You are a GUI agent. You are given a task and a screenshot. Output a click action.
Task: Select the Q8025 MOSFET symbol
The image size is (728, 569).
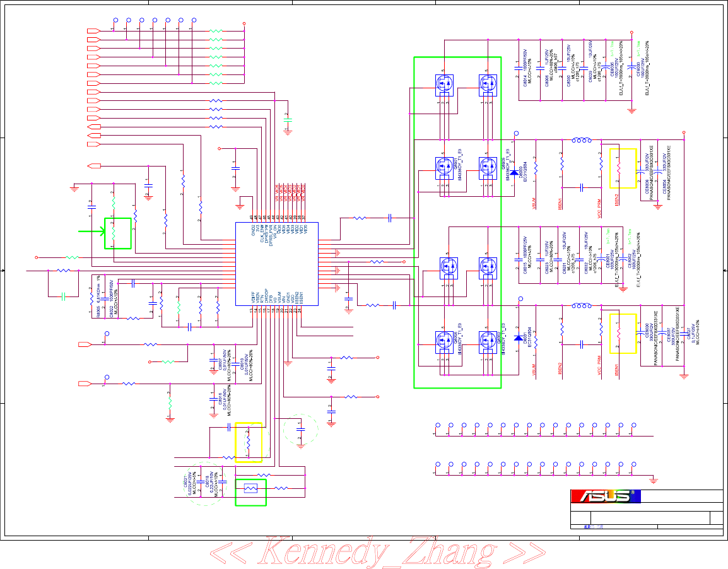(x=488, y=168)
